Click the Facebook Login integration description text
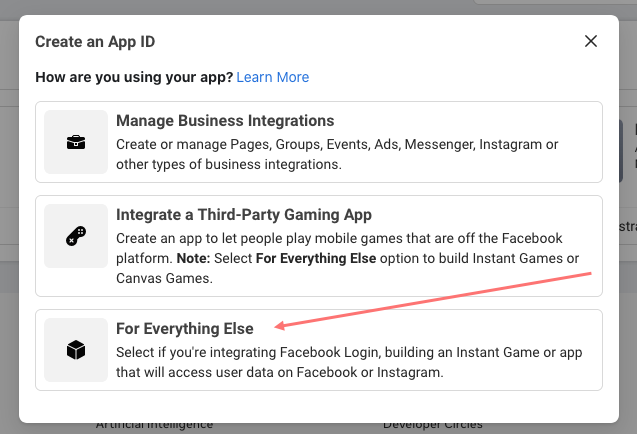 349,352
